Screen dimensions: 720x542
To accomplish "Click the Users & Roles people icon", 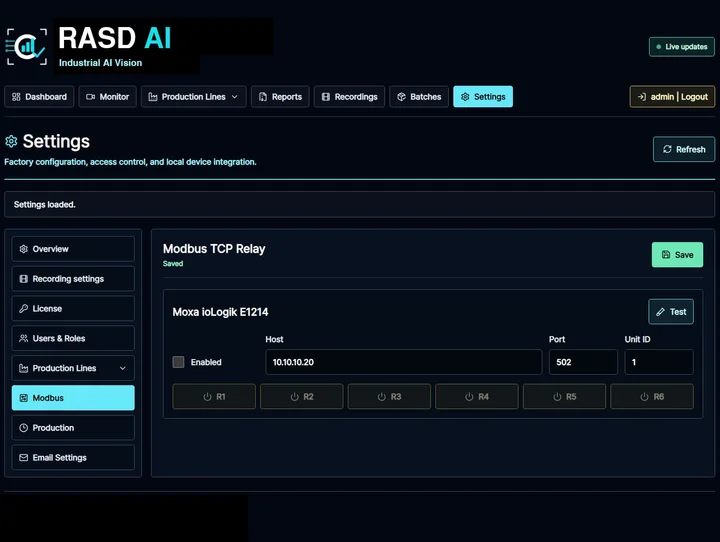I will (23, 339).
